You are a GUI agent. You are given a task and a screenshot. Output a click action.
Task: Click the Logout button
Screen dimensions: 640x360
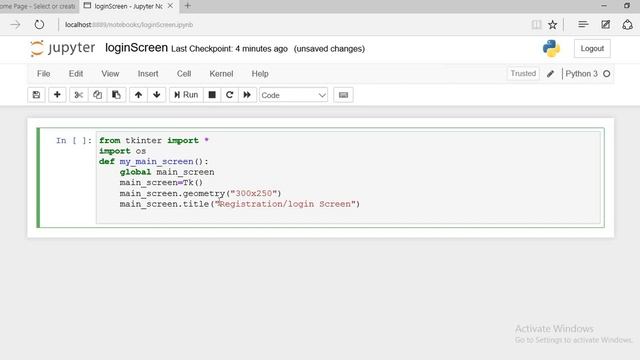click(x=592, y=49)
